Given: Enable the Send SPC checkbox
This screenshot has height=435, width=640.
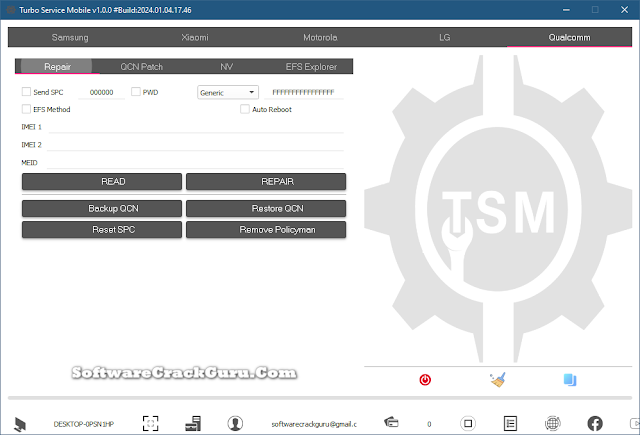Looking at the screenshot, I should 26,92.
